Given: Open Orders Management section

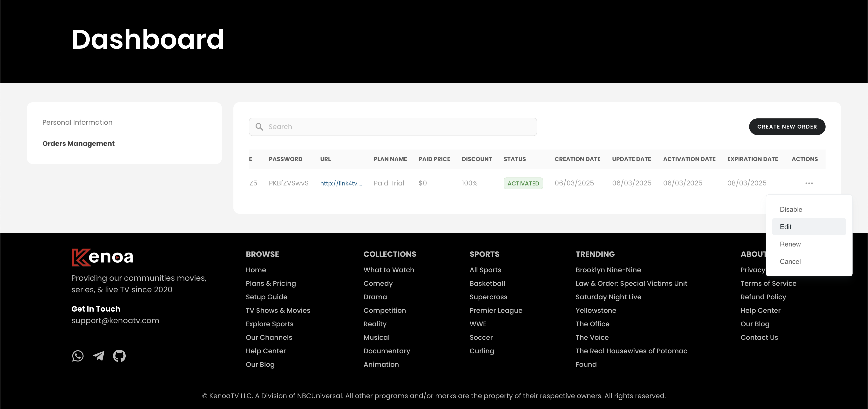Looking at the screenshot, I should click(x=79, y=143).
